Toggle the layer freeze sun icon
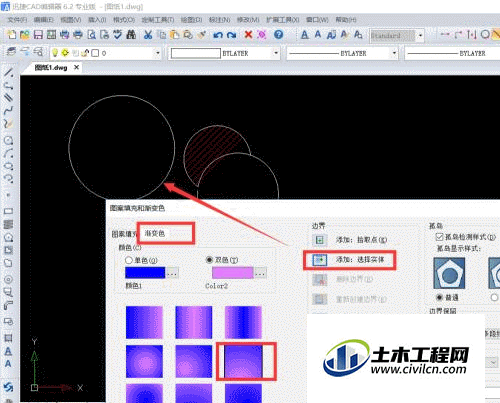This screenshot has height=403, width=500. [x=65, y=53]
